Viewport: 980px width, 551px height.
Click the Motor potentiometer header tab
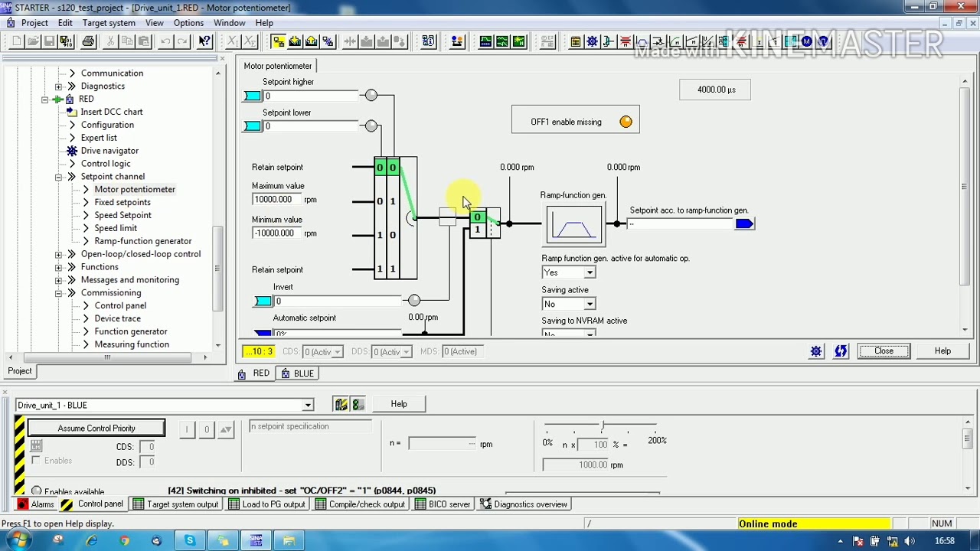click(278, 66)
